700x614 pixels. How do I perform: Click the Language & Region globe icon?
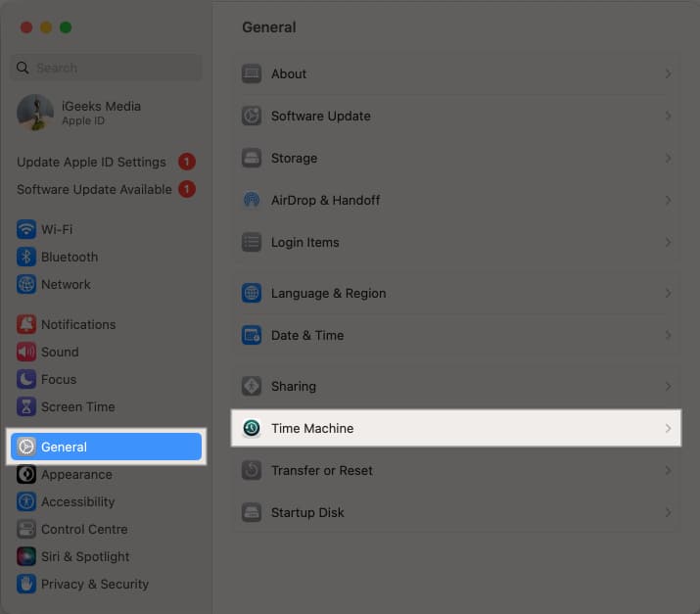pos(252,293)
